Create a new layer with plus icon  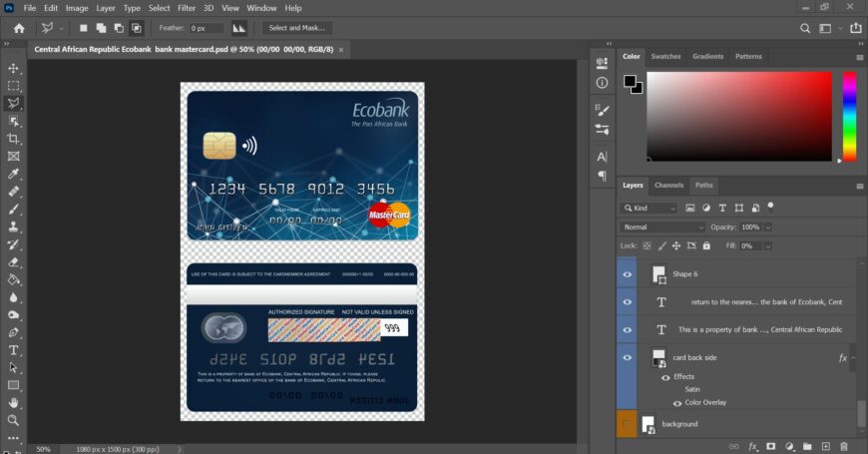pos(825,446)
